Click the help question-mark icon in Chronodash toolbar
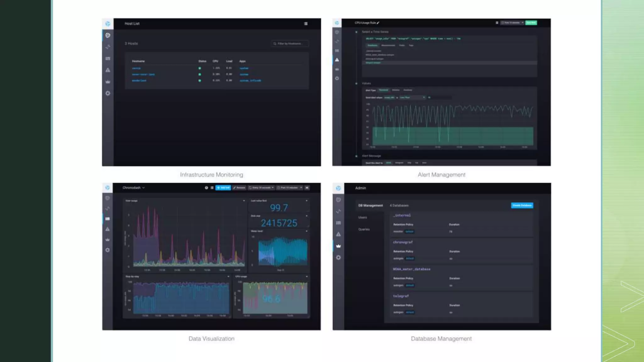Screen dimensions: 644x362 (206, 188)
